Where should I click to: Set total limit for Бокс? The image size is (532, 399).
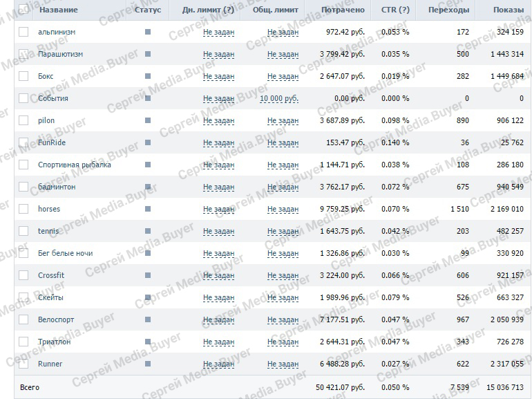click(283, 76)
